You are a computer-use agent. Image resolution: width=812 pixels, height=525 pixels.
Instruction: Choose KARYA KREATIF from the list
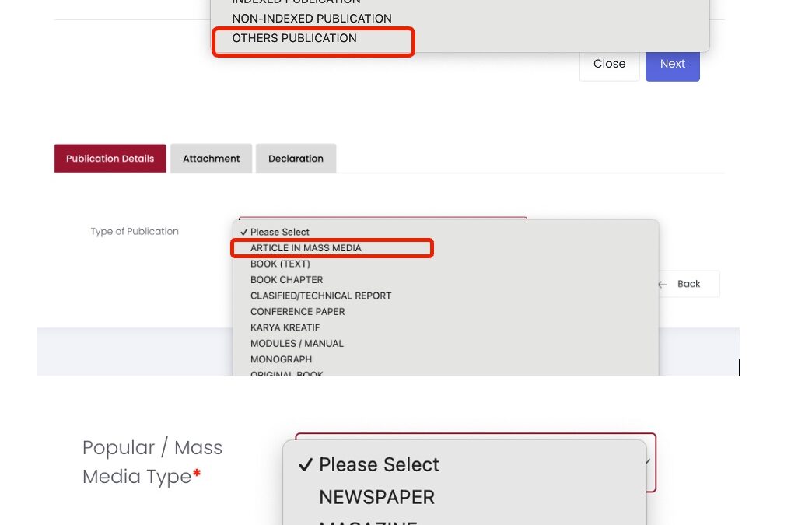click(x=285, y=327)
